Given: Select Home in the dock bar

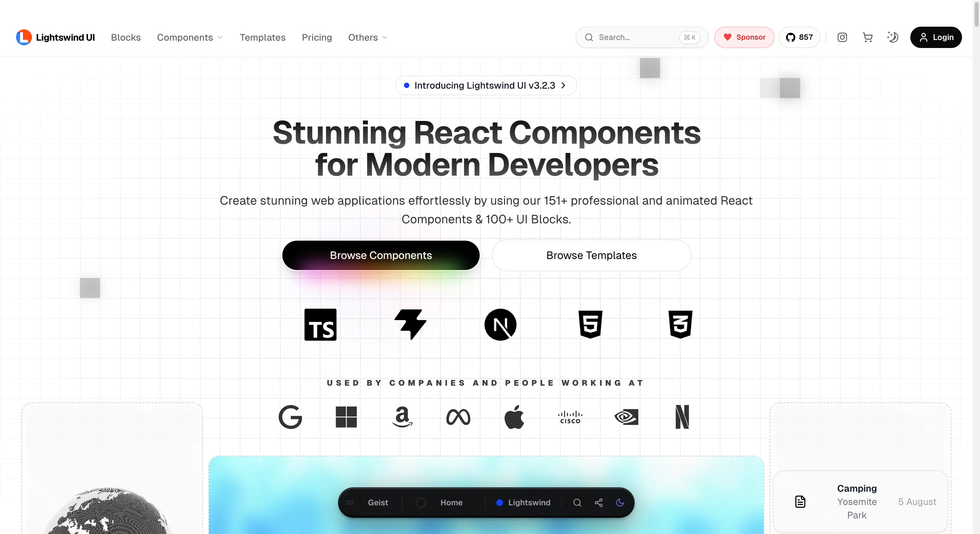Looking at the screenshot, I should (451, 502).
